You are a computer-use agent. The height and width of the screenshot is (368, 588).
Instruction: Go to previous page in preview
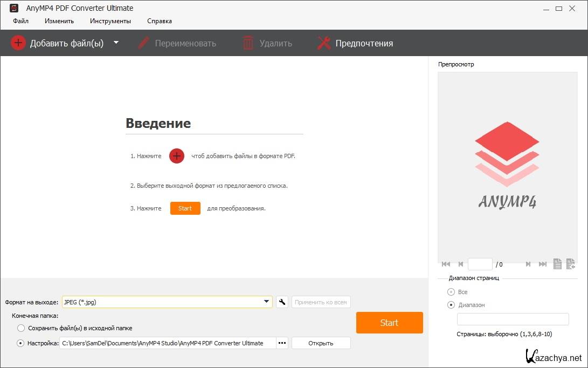[x=461, y=264]
